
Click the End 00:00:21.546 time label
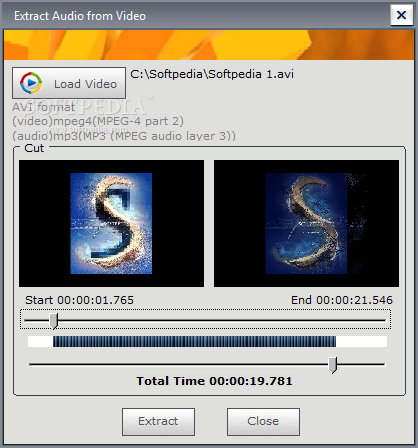coord(342,300)
